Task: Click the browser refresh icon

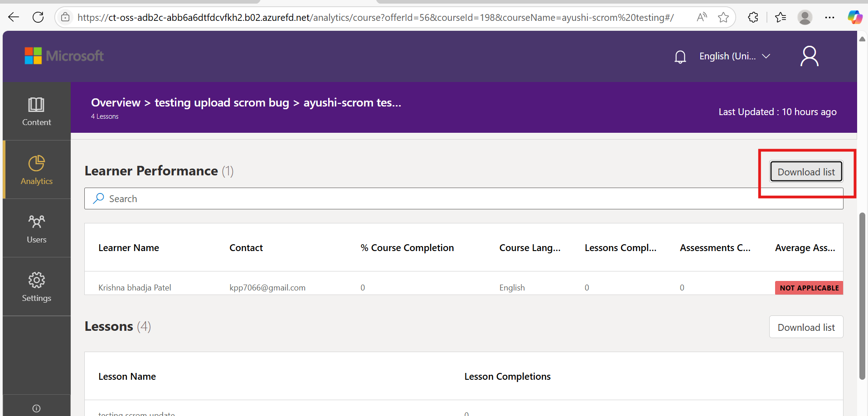Action: click(39, 17)
